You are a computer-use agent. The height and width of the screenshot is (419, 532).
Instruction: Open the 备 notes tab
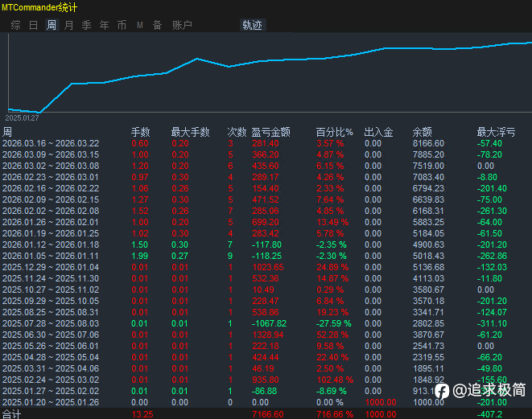coord(158,25)
